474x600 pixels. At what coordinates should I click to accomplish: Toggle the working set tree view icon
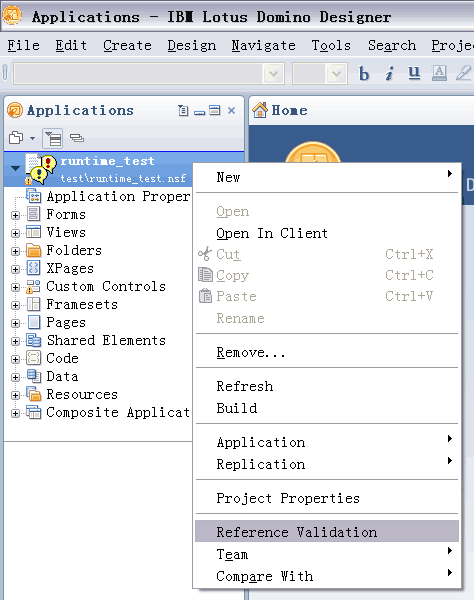53,138
